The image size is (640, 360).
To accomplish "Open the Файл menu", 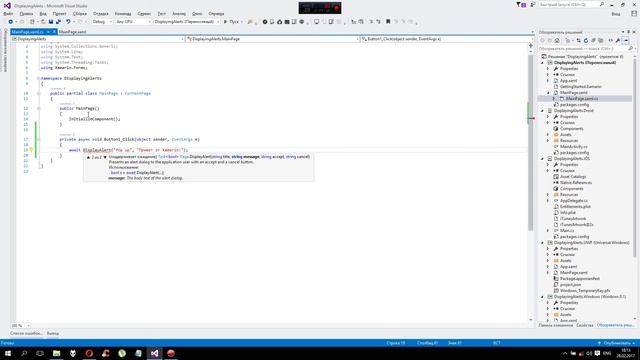I will pos(8,13).
